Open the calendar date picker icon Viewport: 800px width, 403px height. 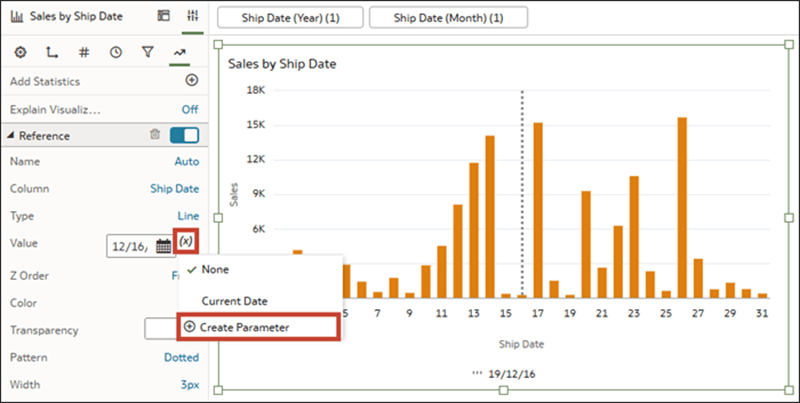pos(163,246)
